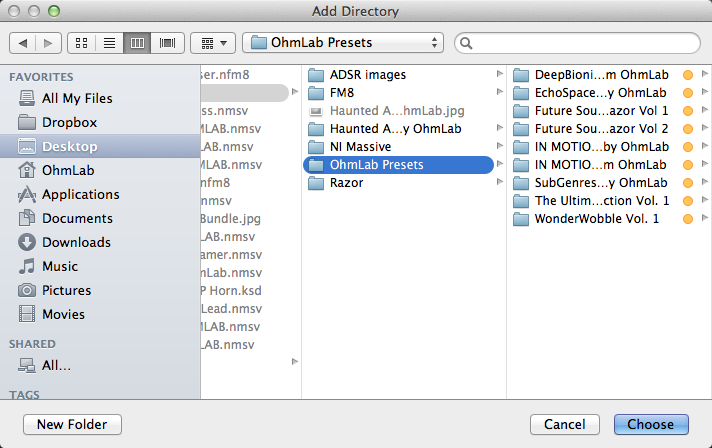Expand the Razor folder arrow
712x448 pixels.
coord(499,182)
